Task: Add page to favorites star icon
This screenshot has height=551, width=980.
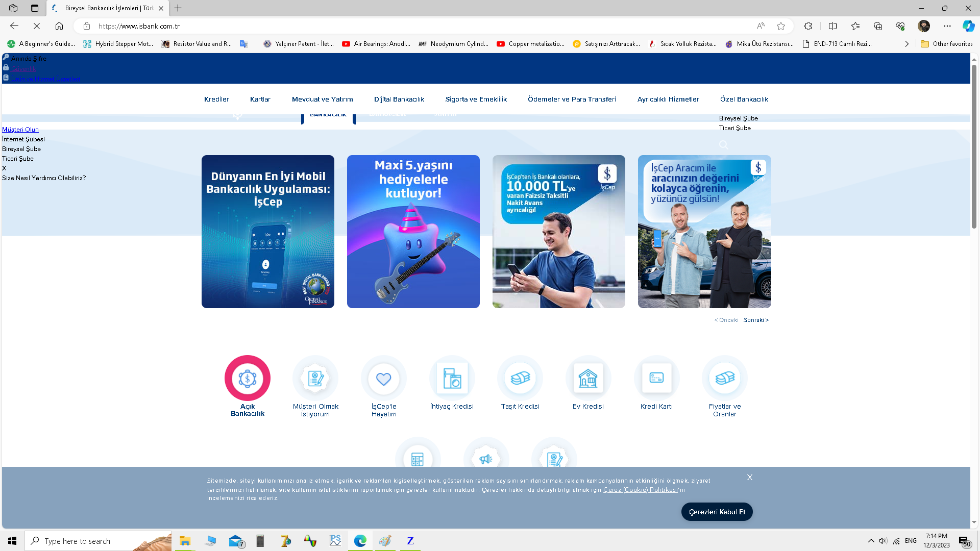Action: [781, 26]
